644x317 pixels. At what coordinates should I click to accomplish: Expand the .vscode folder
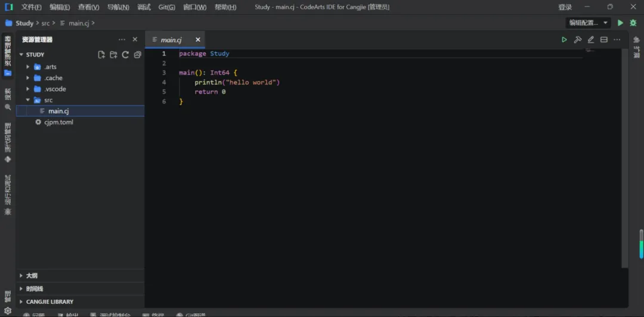(28, 89)
